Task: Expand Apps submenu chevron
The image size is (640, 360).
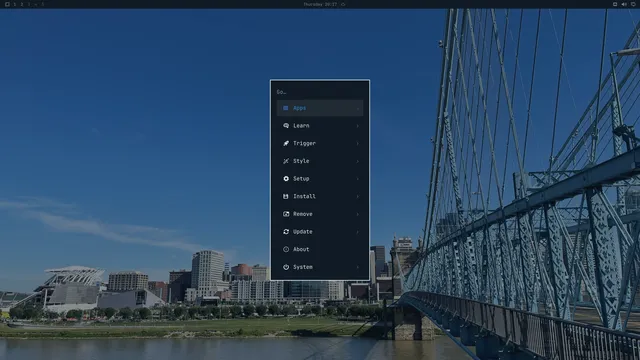Action: tap(358, 108)
